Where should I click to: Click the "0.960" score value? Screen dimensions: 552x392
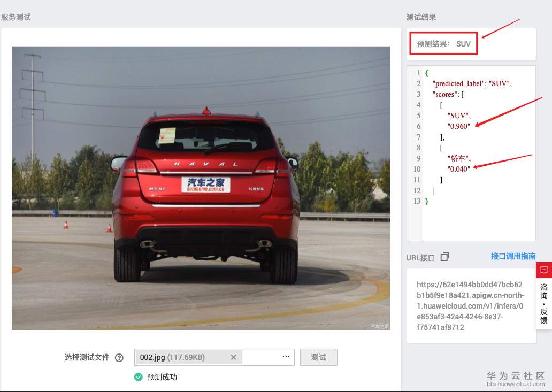[x=459, y=126]
